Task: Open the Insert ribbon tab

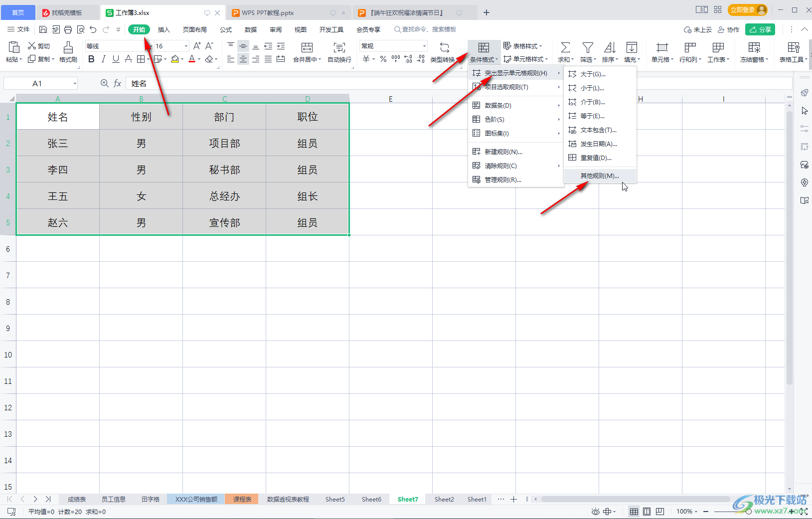Action: pyautogui.click(x=164, y=30)
